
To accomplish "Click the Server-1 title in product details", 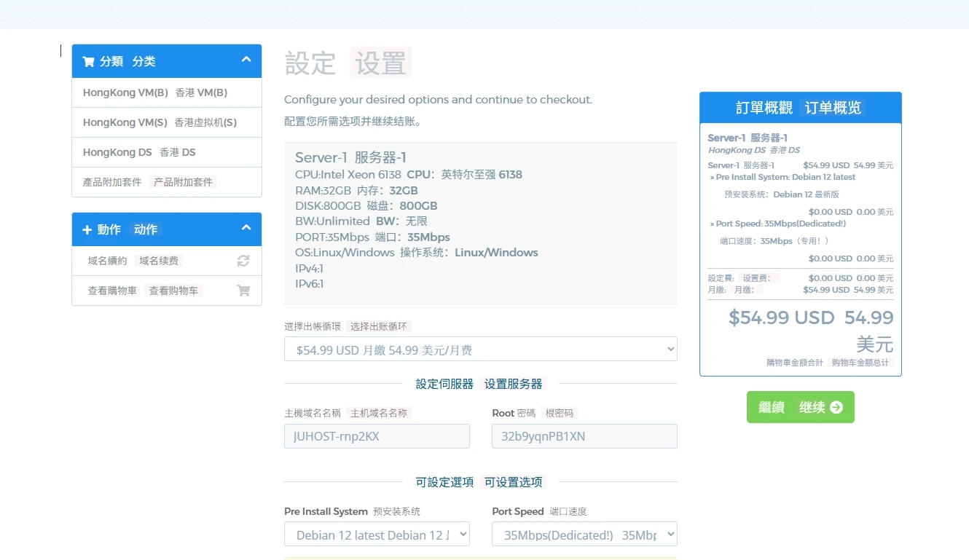I will [x=350, y=157].
